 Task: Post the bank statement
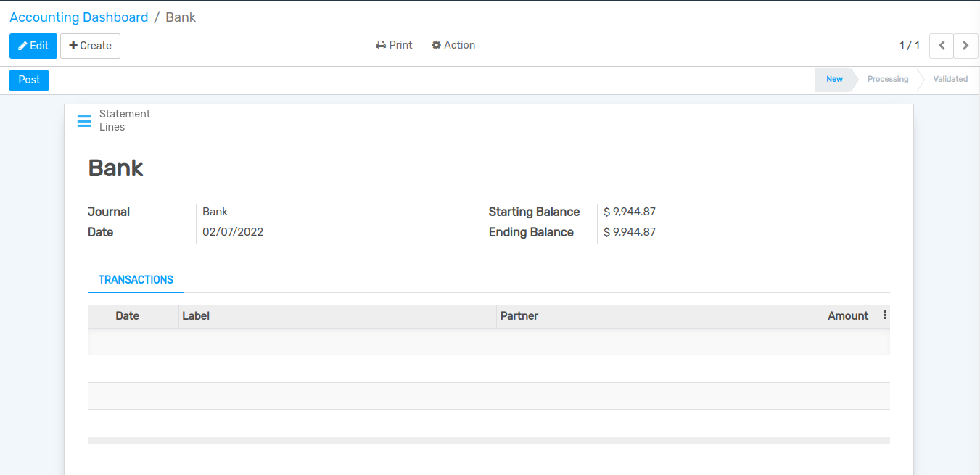coord(29,80)
